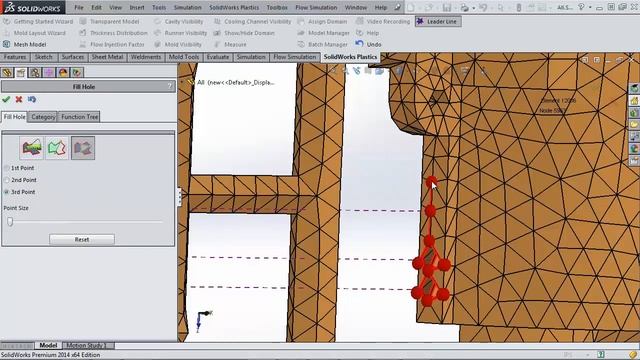Click the Undo tool in Plastics ribbon
This screenshot has width=640, height=360.
369,44
